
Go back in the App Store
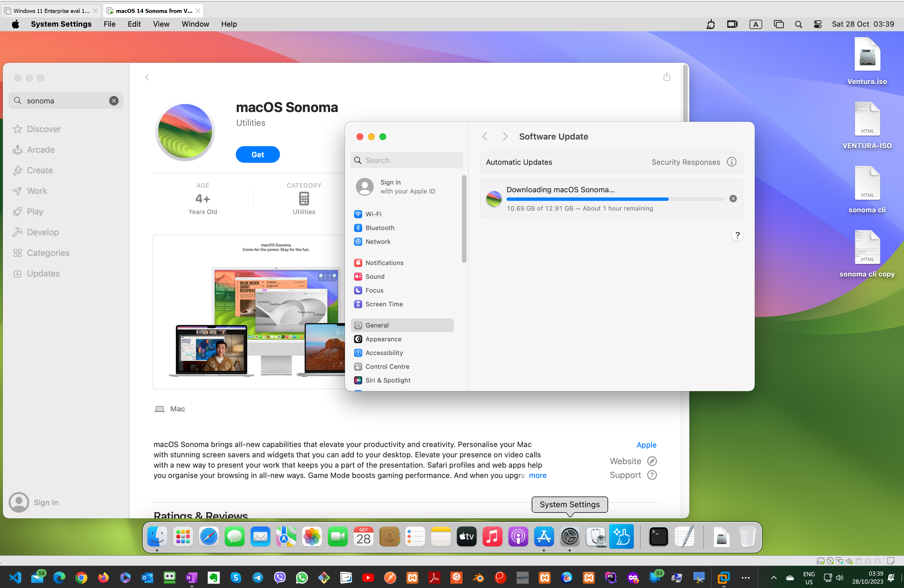tap(147, 77)
